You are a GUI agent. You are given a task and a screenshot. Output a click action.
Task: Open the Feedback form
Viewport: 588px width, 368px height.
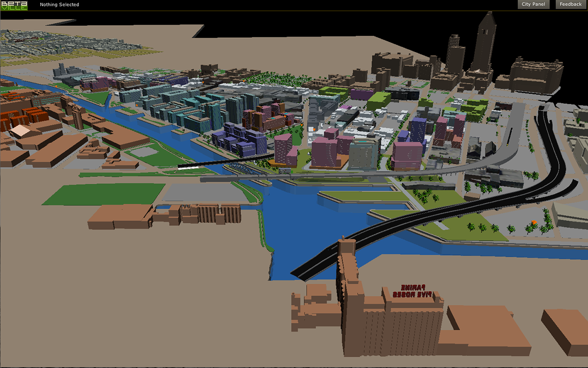pos(571,4)
